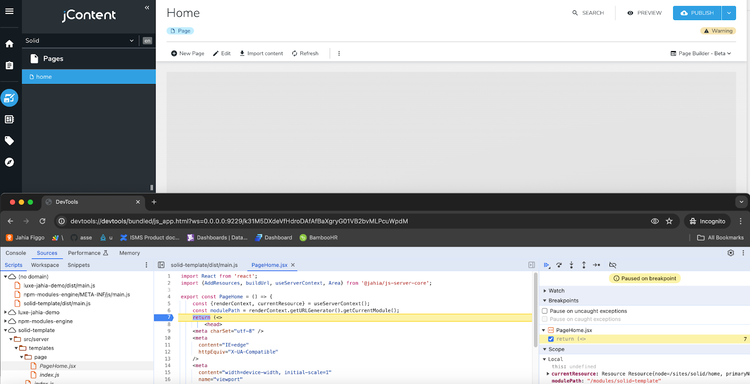The height and width of the screenshot is (384, 750).
Task: Click the Step debugger icon
Action: pos(596,265)
